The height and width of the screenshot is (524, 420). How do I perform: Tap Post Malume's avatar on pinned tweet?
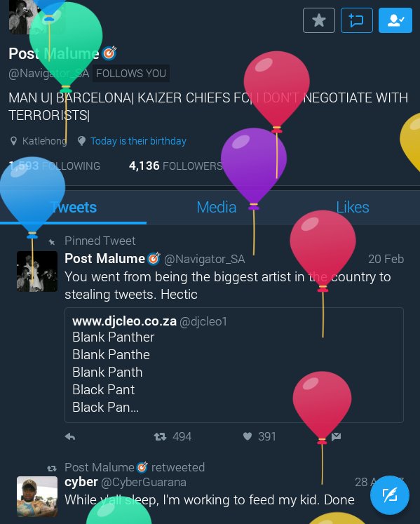click(x=37, y=271)
